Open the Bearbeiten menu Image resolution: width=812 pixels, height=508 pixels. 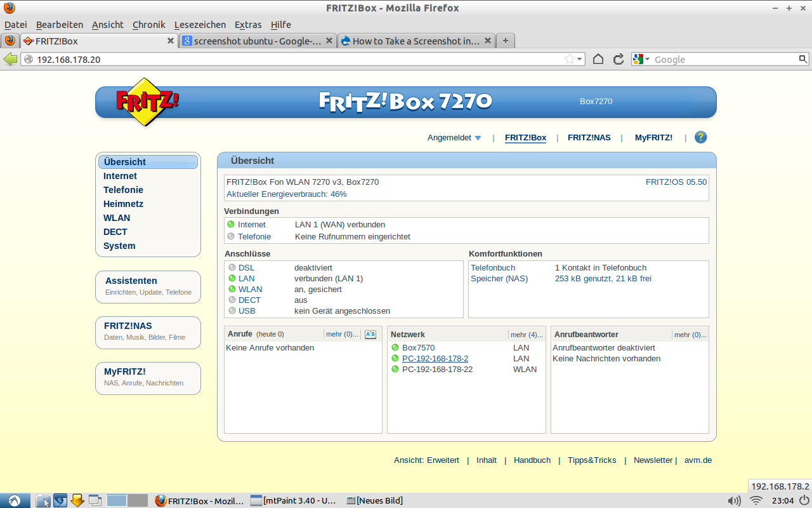point(60,25)
